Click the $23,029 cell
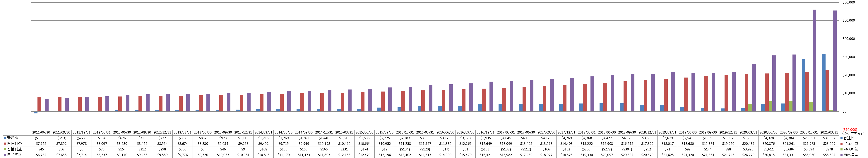 coord(829,144)
